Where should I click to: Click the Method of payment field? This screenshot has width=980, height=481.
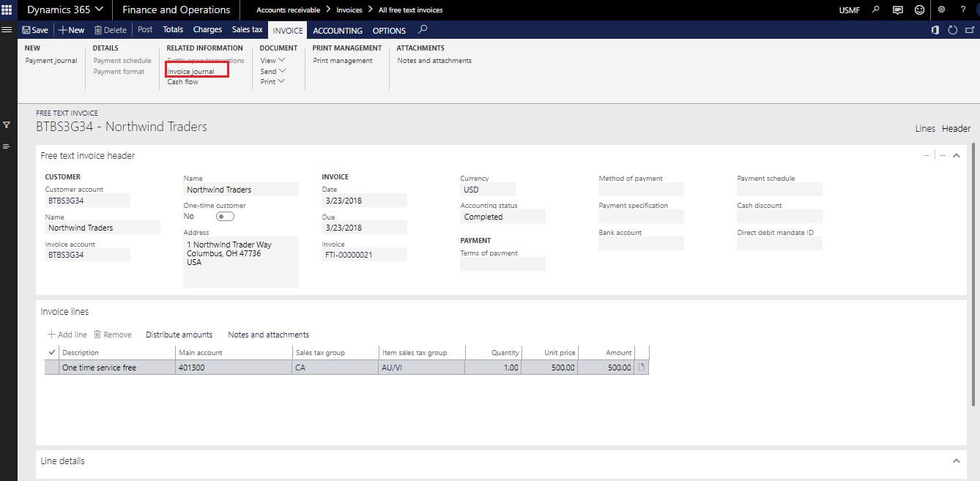coord(641,190)
